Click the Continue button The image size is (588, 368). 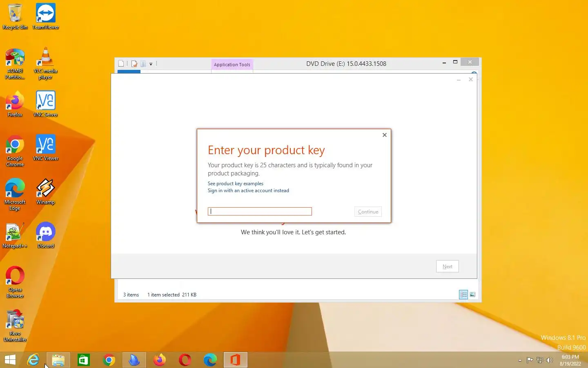pos(368,212)
